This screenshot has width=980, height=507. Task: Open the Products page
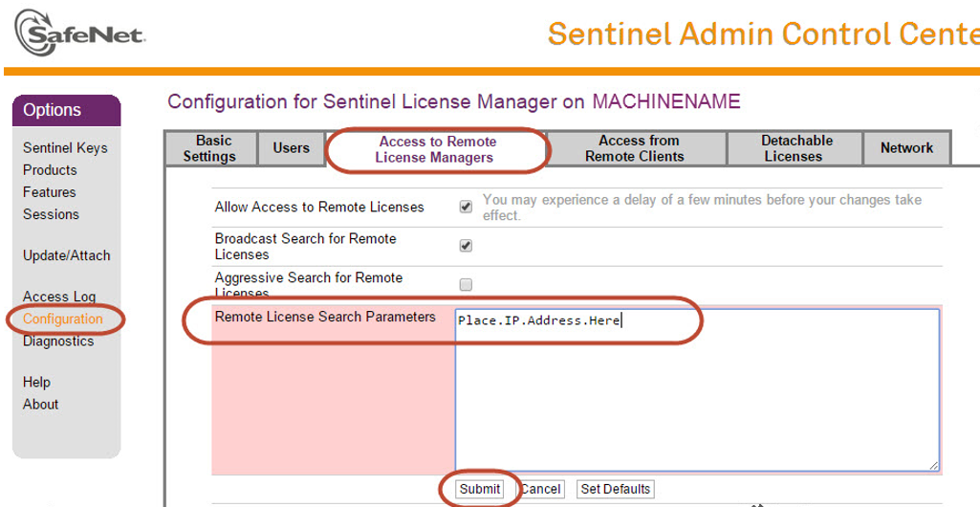point(50,170)
